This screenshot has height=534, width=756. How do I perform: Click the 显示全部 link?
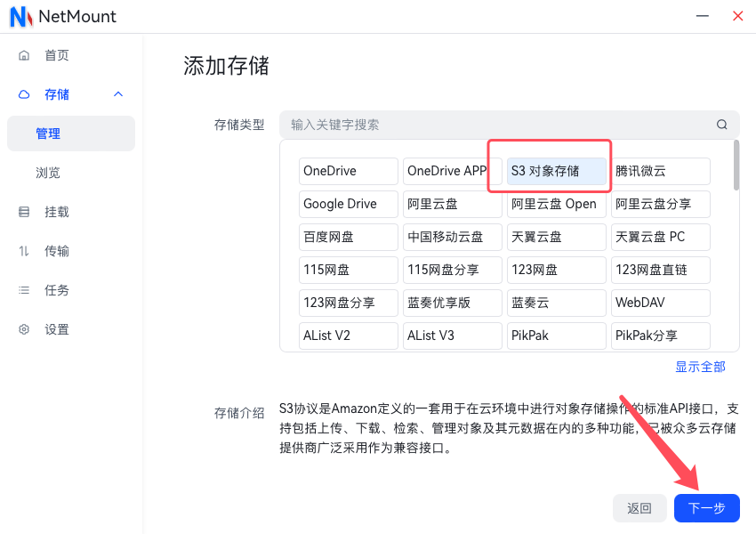(x=700, y=367)
